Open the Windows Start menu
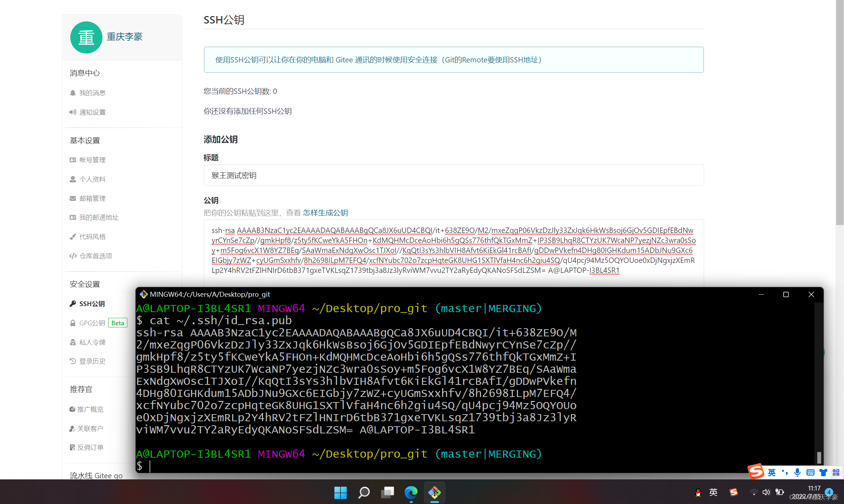 [340, 493]
